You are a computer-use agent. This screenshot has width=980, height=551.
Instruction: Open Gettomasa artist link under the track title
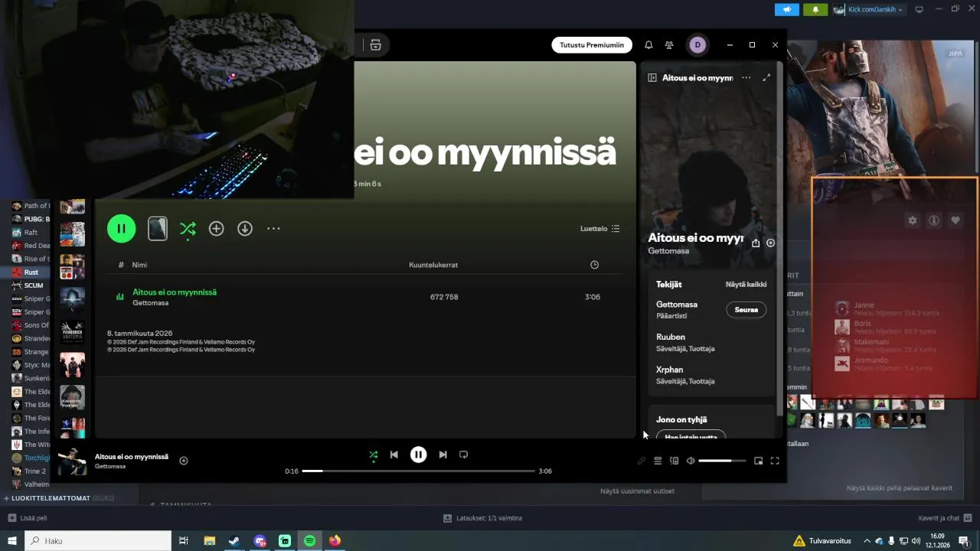pos(150,303)
